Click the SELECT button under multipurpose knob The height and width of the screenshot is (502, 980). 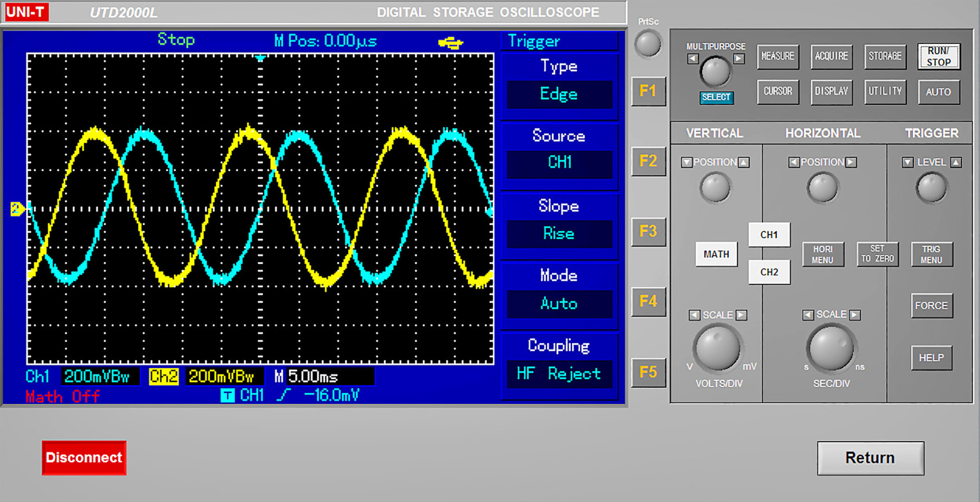[x=716, y=97]
